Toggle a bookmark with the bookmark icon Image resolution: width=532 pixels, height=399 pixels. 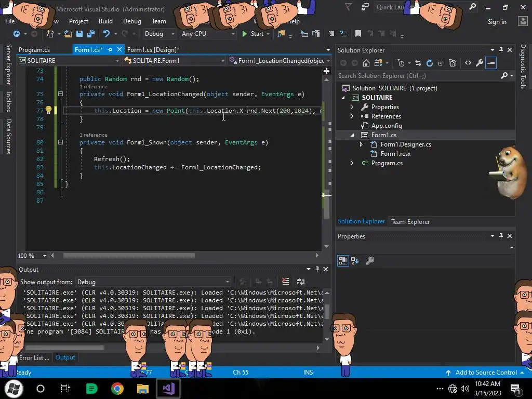click(358, 34)
